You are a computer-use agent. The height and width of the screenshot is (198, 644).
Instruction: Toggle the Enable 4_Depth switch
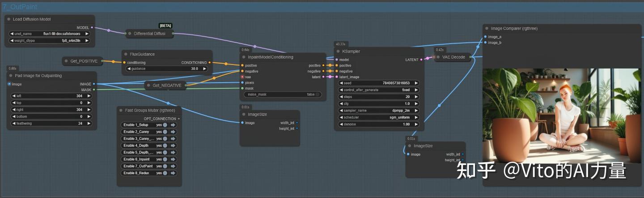click(x=165, y=146)
